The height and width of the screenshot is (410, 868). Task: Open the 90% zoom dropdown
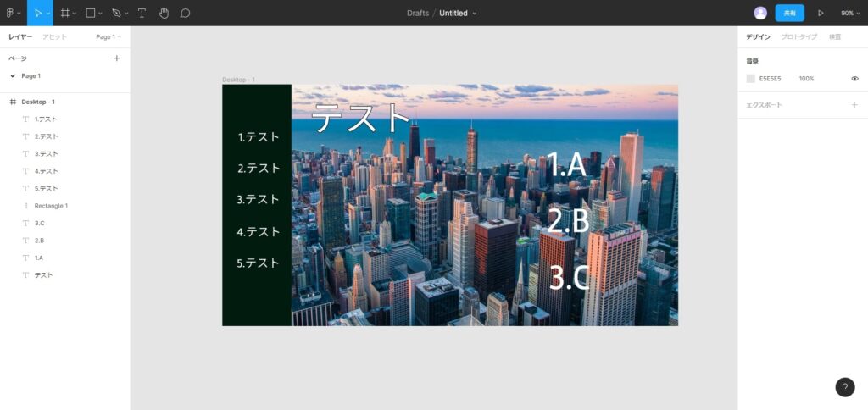(850, 14)
